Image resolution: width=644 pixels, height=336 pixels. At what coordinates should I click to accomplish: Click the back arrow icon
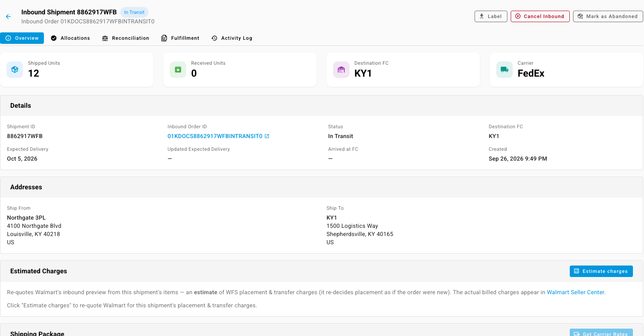pyautogui.click(x=8, y=16)
